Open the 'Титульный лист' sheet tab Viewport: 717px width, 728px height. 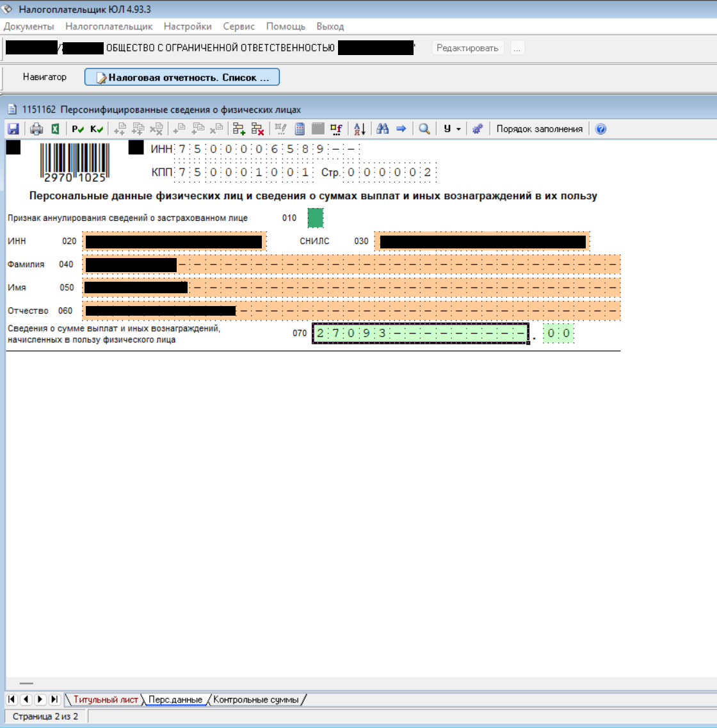point(106,700)
